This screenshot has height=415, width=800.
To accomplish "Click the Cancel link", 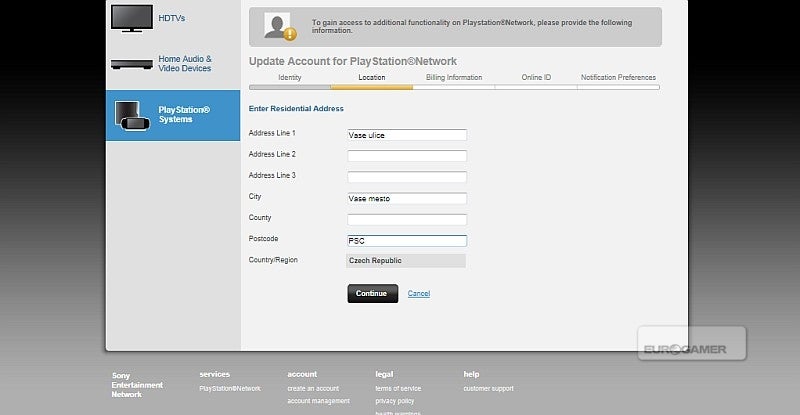I will [x=419, y=294].
